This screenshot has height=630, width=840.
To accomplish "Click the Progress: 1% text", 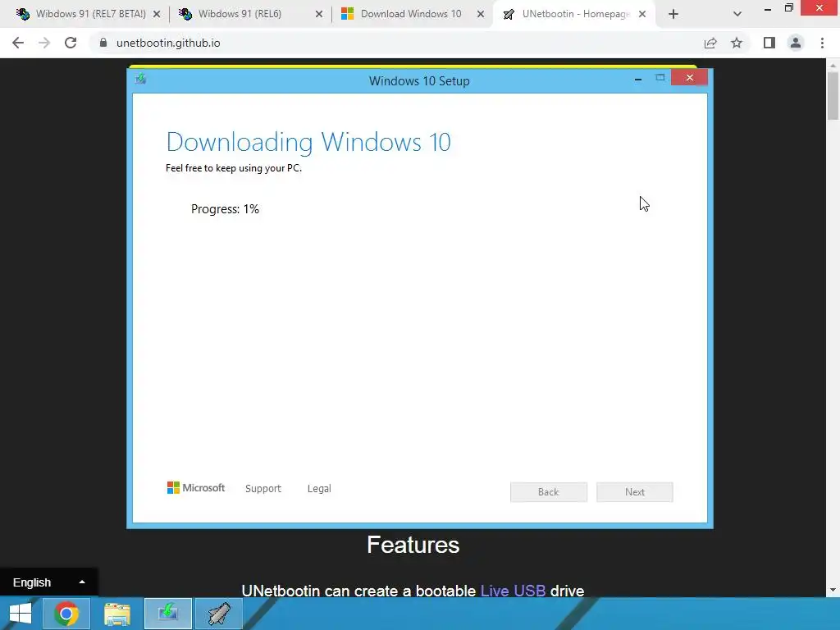I will coord(225,209).
